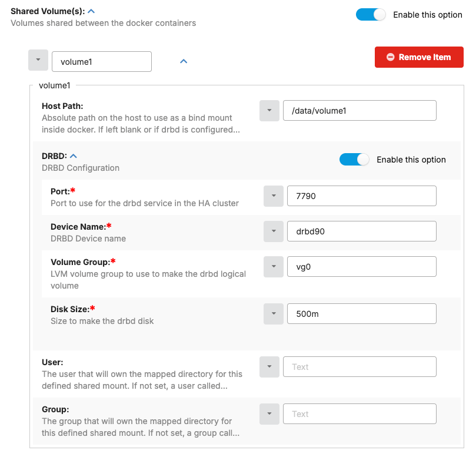Toggle Shared Volume(s) enable switch
Screen dimensions: 476x460
click(371, 15)
